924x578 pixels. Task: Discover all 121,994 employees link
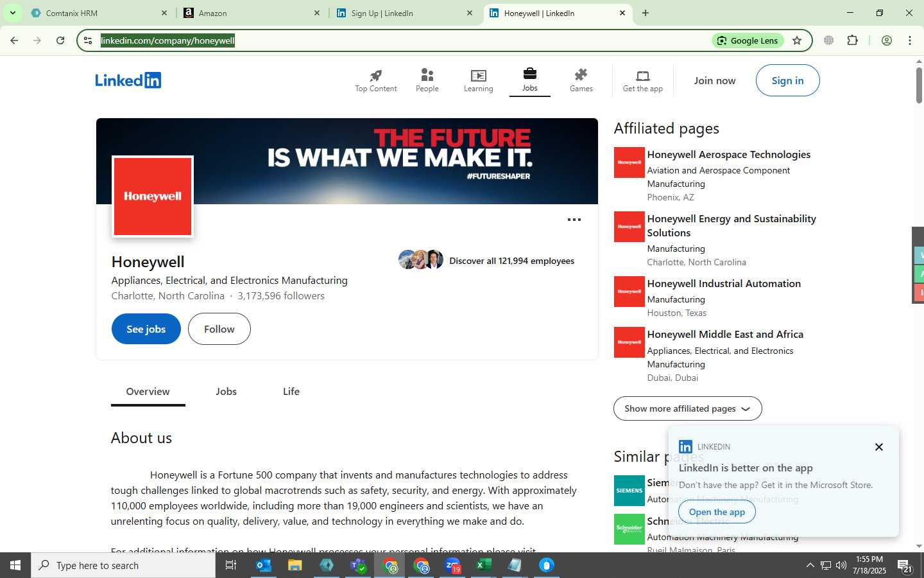coord(512,261)
